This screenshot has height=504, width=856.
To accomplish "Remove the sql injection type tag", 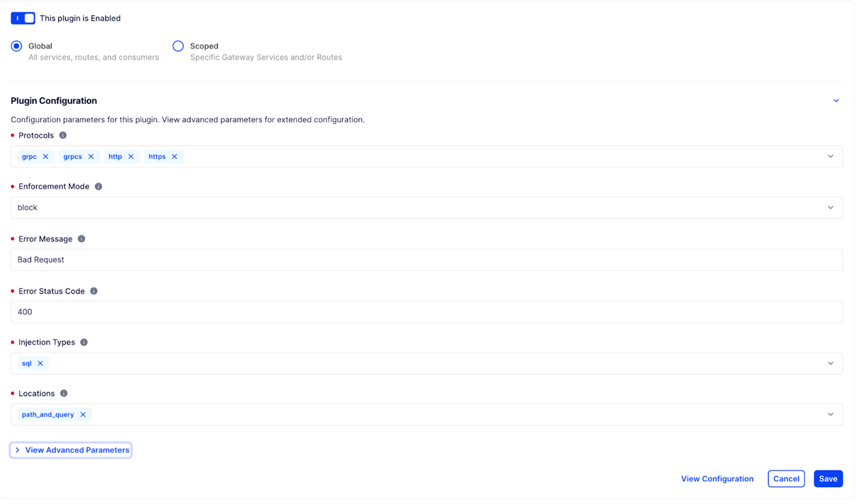I will (x=40, y=363).
